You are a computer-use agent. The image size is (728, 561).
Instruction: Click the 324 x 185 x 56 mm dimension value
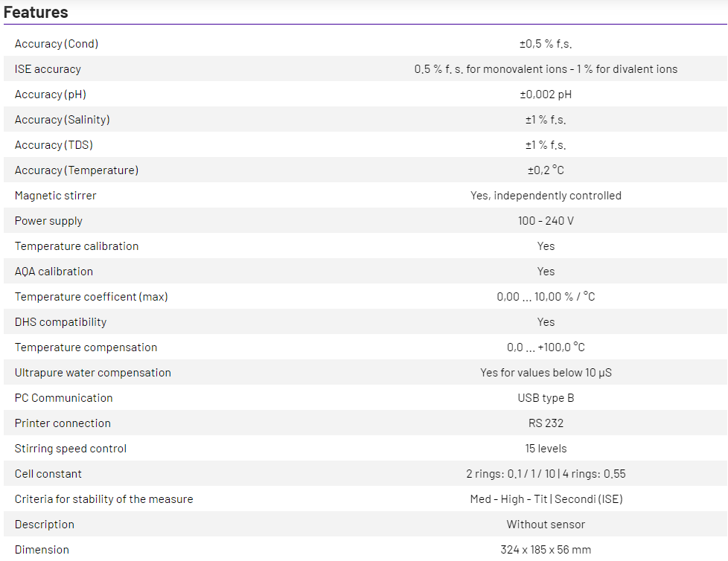click(546, 550)
